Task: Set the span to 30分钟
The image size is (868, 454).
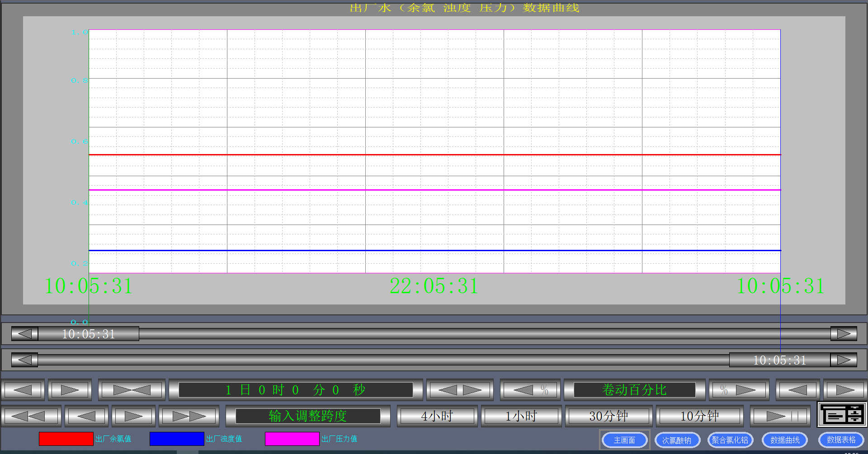Action: click(609, 416)
